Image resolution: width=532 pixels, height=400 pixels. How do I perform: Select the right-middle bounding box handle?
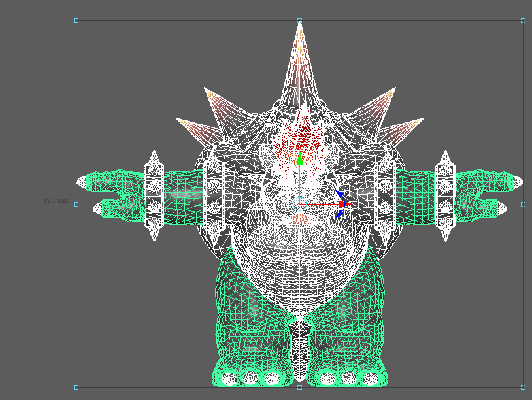(524, 204)
